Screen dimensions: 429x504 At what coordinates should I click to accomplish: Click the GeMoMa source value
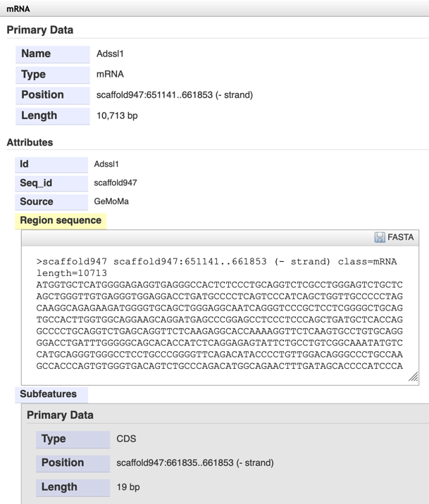(x=111, y=201)
